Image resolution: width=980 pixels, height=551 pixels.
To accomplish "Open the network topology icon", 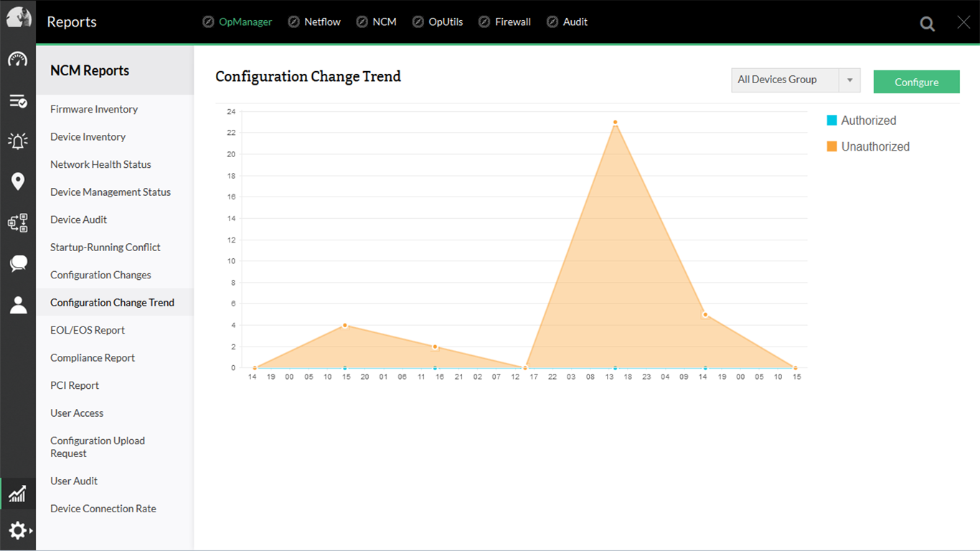I will pyautogui.click(x=18, y=222).
